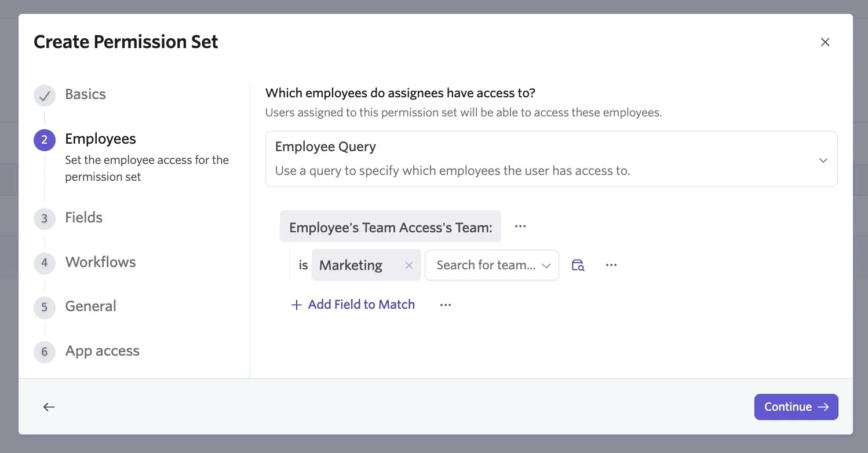Click the step 5 number circle

click(45, 308)
